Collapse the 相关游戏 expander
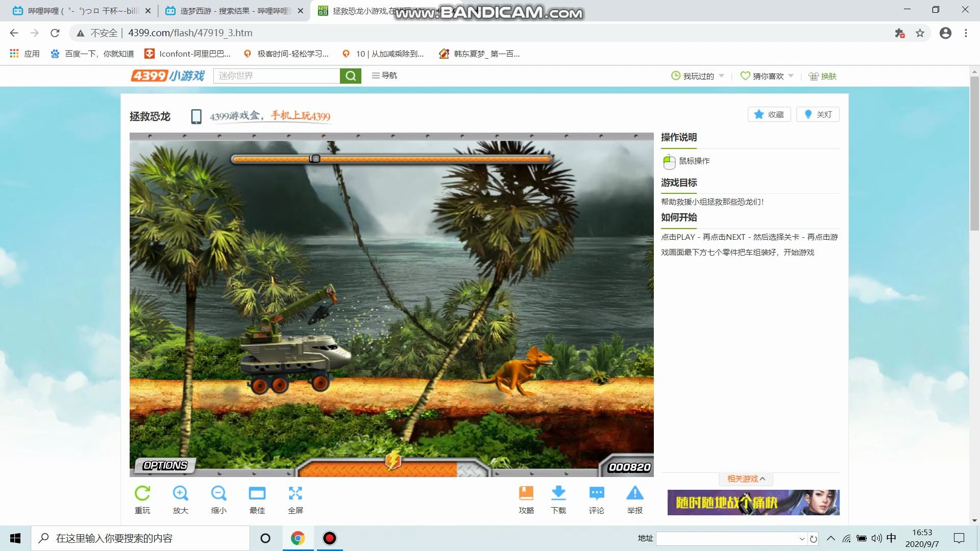The image size is (980, 551). pos(746,479)
